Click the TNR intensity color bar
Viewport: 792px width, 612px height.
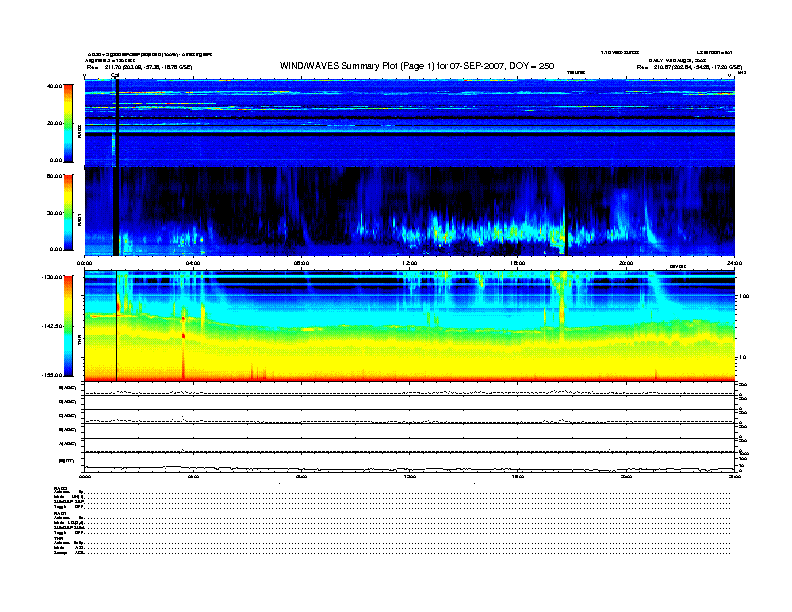click(x=68, y=326)
